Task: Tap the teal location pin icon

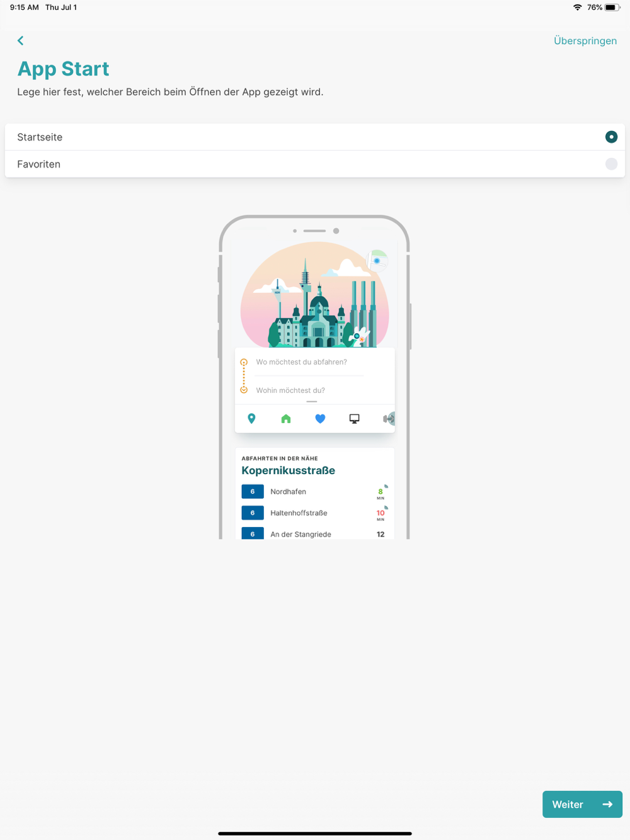Action: pyautogui.click(x=251, y=419)
